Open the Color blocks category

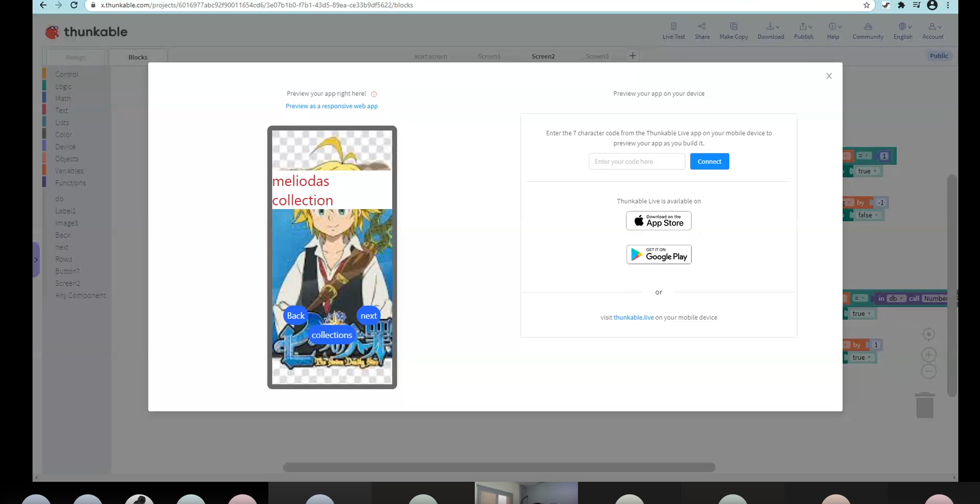(x=63, y=135)
